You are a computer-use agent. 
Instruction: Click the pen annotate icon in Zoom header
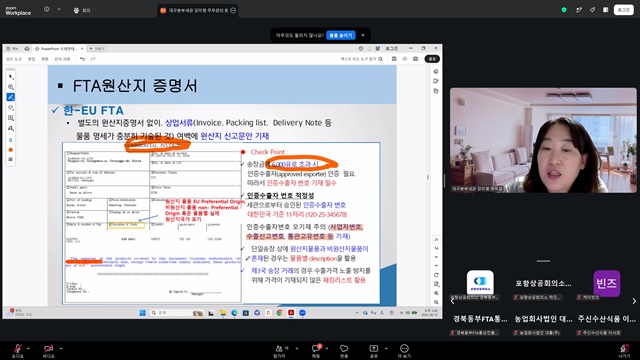[579, 10]
